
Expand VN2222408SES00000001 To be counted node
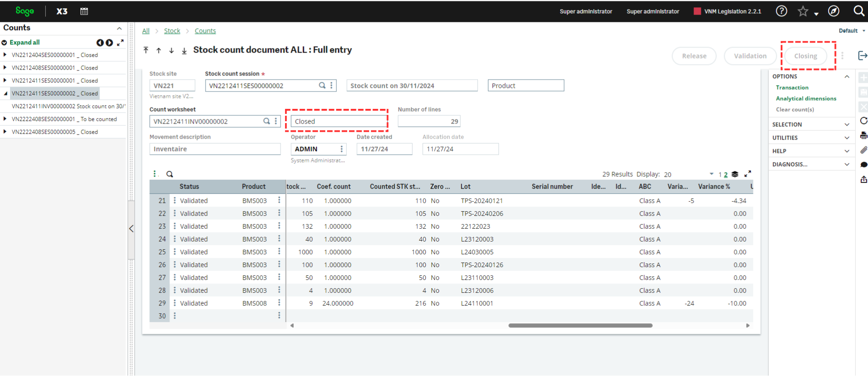pos(5,119)
